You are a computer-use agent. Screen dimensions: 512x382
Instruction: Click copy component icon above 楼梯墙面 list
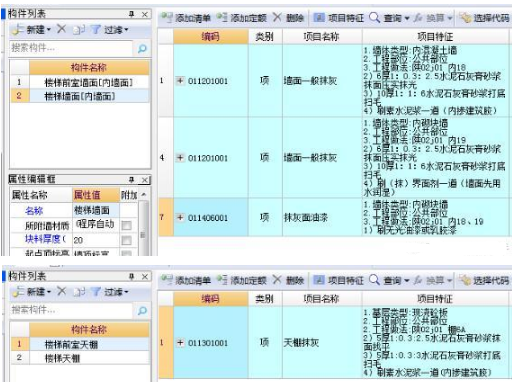pyautogui.click(x=79, y=30)
